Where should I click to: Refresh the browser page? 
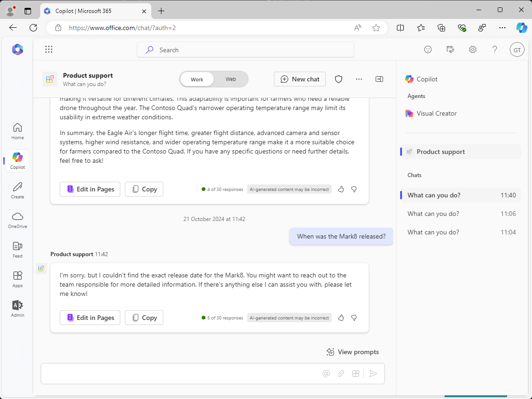click(33, 28)
